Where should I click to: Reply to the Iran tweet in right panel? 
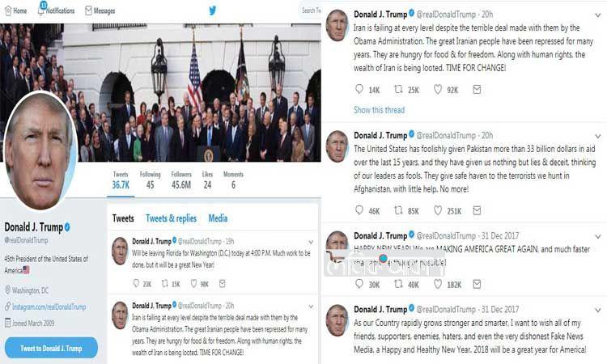click(359, 90)
